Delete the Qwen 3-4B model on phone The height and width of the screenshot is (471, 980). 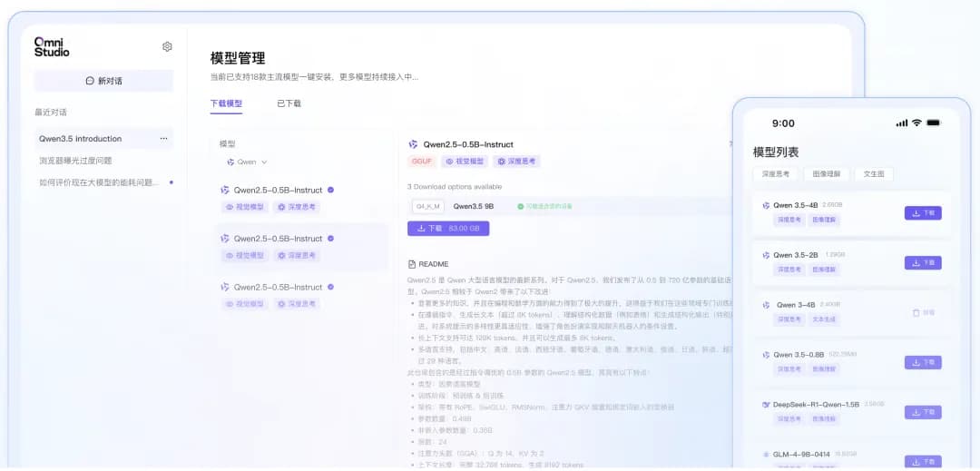pos(924,312)
